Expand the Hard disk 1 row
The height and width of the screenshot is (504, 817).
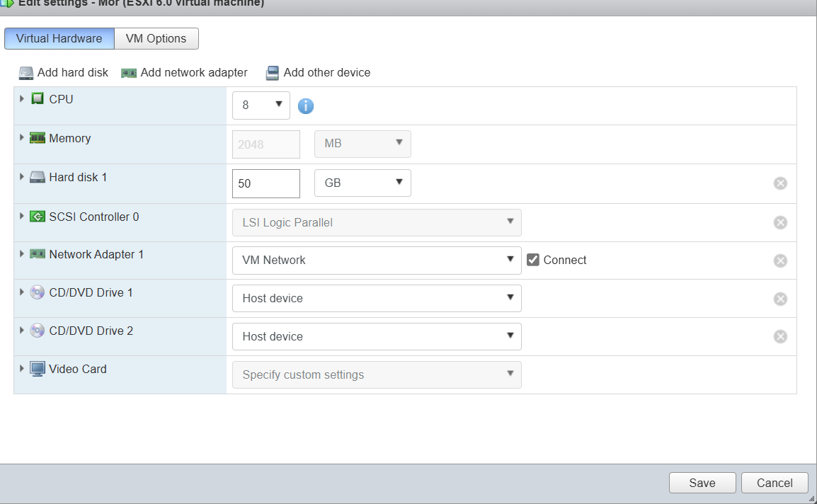coord(21,177)
